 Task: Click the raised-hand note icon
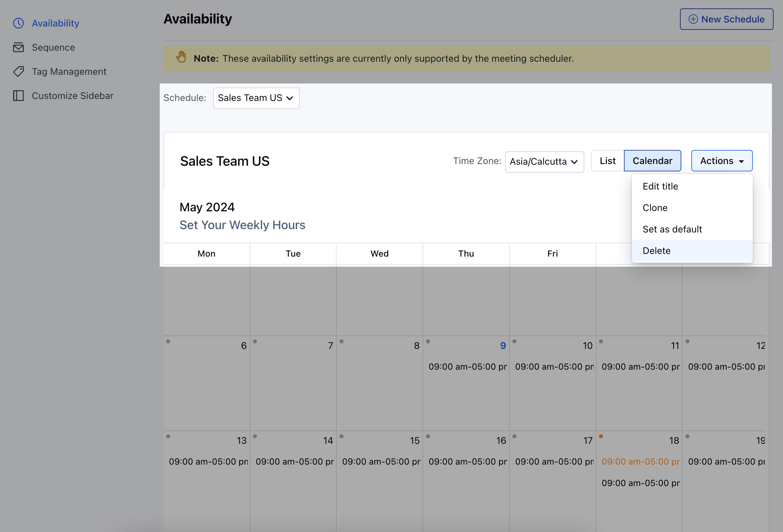[x=181, y=57]
